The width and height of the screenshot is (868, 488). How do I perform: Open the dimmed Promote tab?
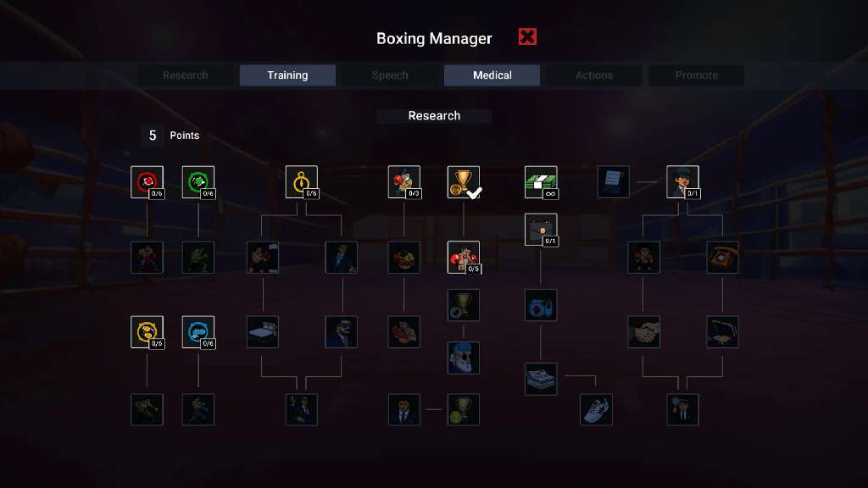(697, 75)
